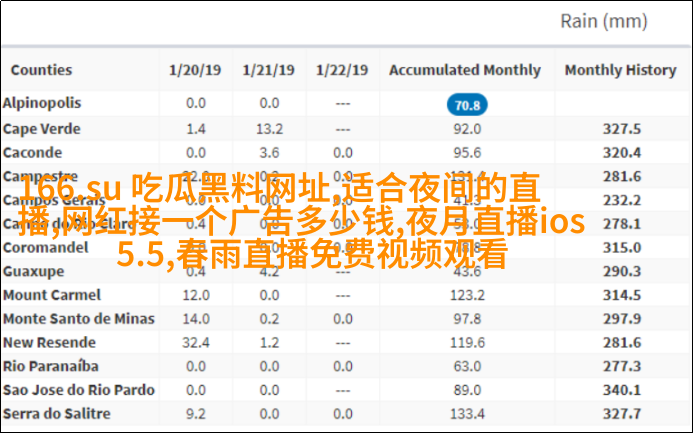Open the Alpinopolis county row
Viewport: 694px width, 434px height.
[42, 103]
